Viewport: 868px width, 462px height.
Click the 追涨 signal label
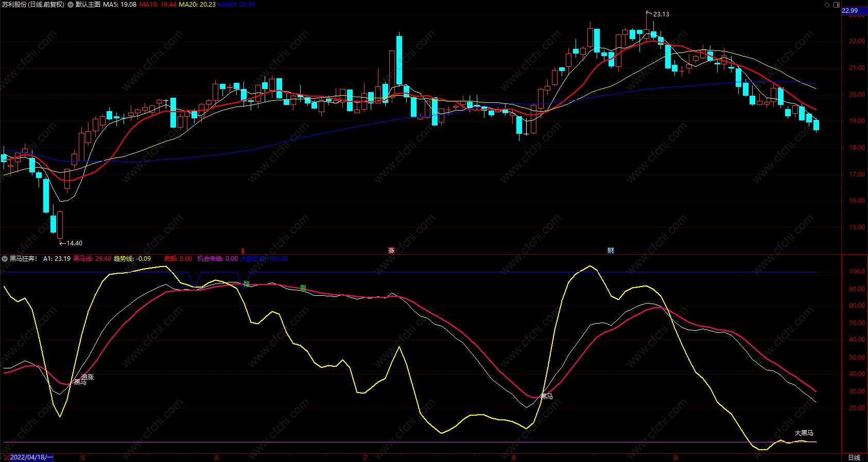click(88, 377)
